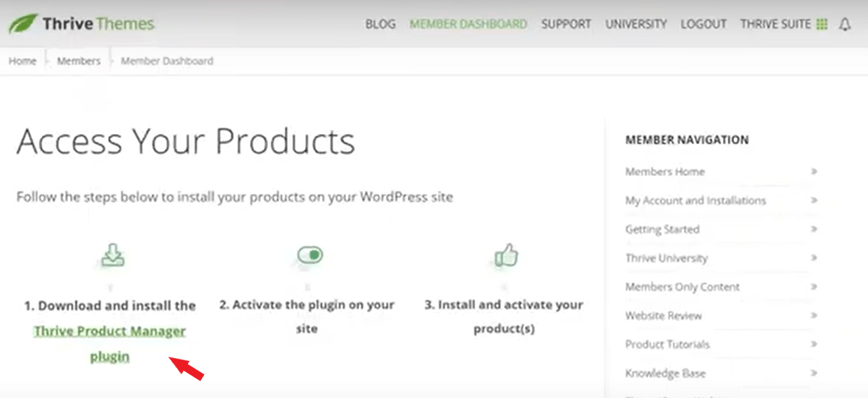
Task: Open Members Home in member navigation
Action: click(x=665, y=171)
